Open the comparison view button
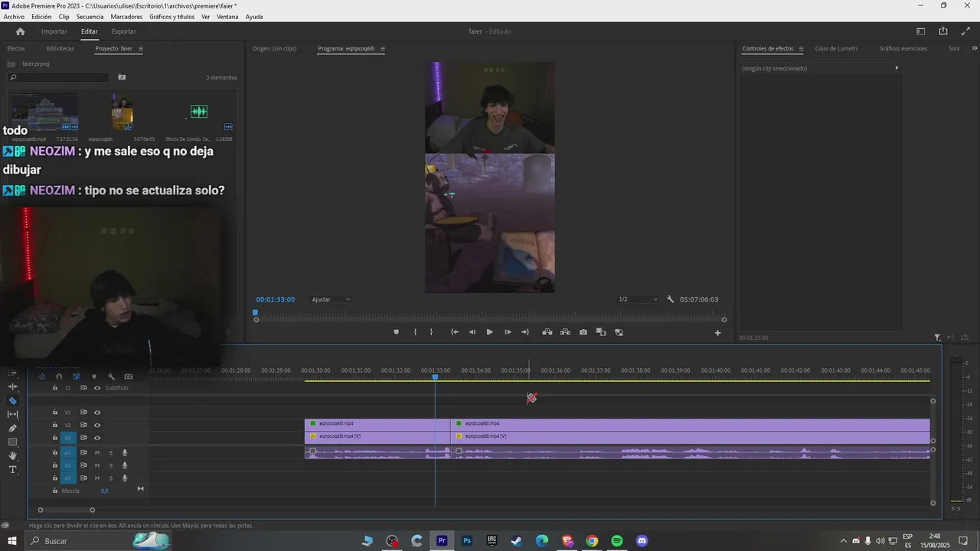980x551 pixels. click(x=601, y=332)
